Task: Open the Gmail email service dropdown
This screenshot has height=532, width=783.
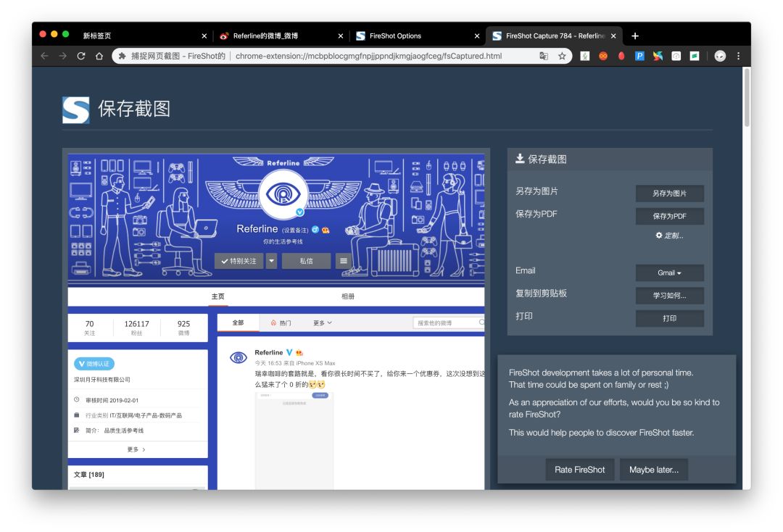Action: pyautogui.click(x=668, y=273)
